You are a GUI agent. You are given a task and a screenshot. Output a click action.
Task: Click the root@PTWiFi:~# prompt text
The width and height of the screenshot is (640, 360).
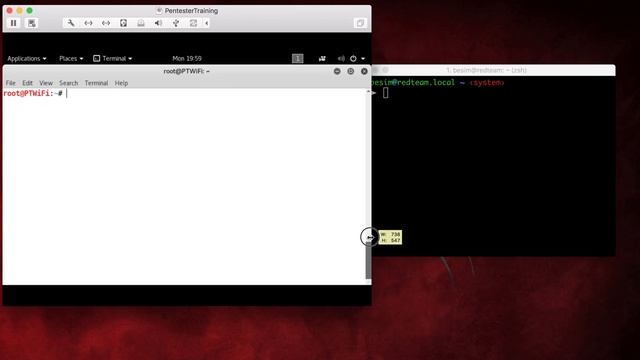tap(33, 93)
